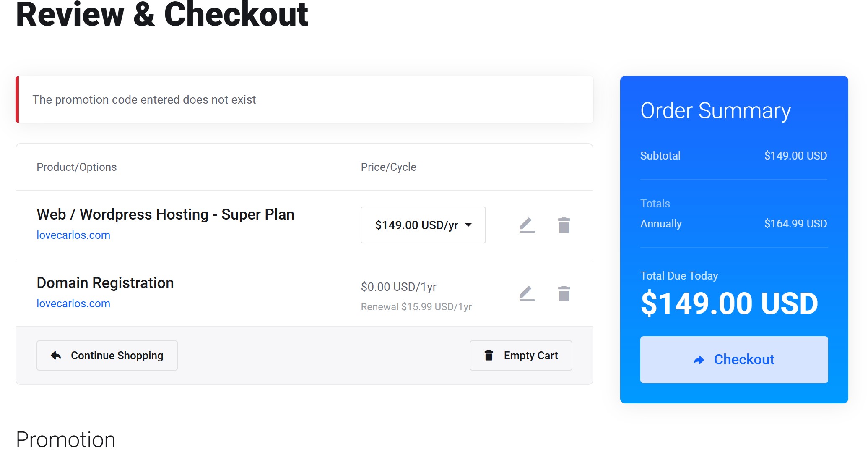This screenshot has width=868, height=455.
Task: Click the trash icon for Super Plan hosting
Action: [564, 225]
